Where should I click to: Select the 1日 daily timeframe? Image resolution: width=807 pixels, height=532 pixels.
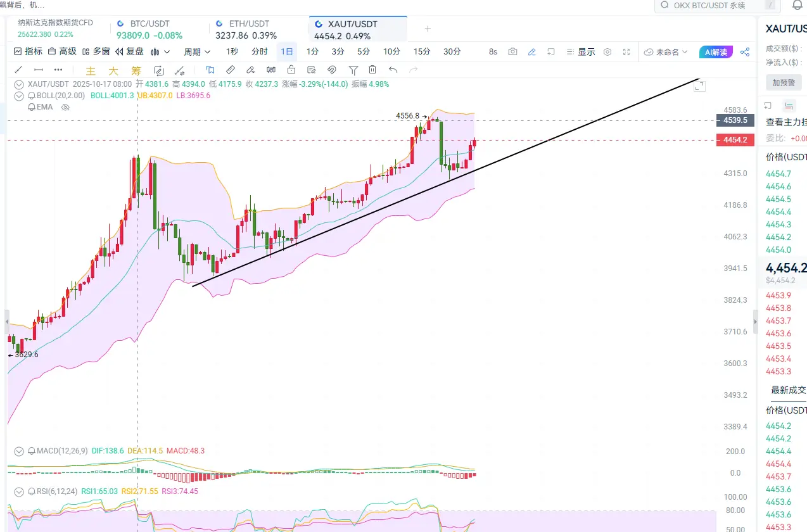coord(287,52)
